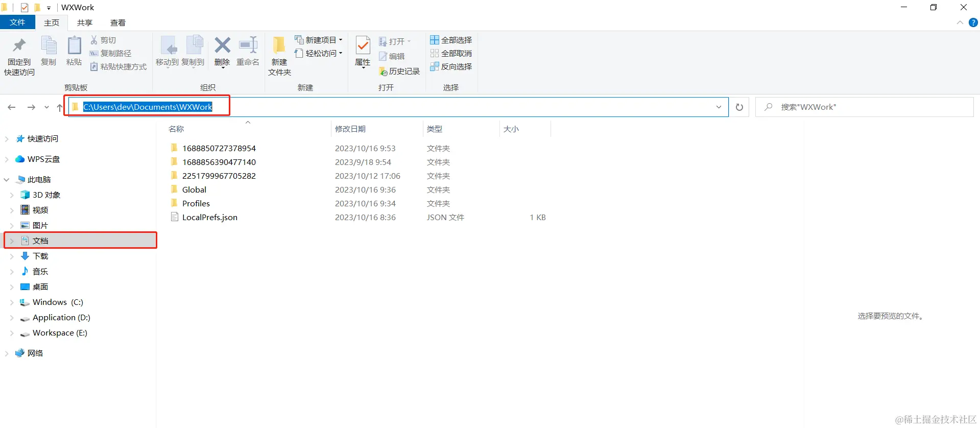The image size is (980, 428).
Task: Open Workspace (E:) drive
Action: point(60,332)
